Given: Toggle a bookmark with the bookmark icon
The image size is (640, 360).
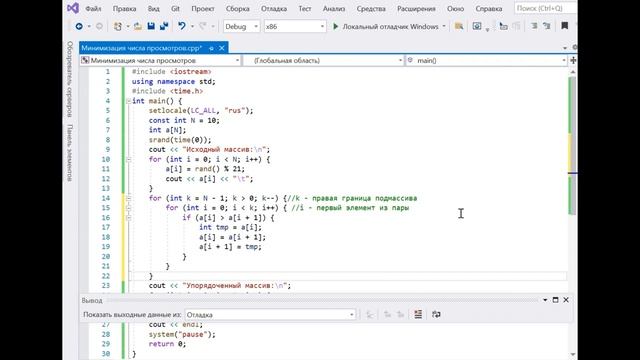Looking at the screenshot, I should click(565, 26).
